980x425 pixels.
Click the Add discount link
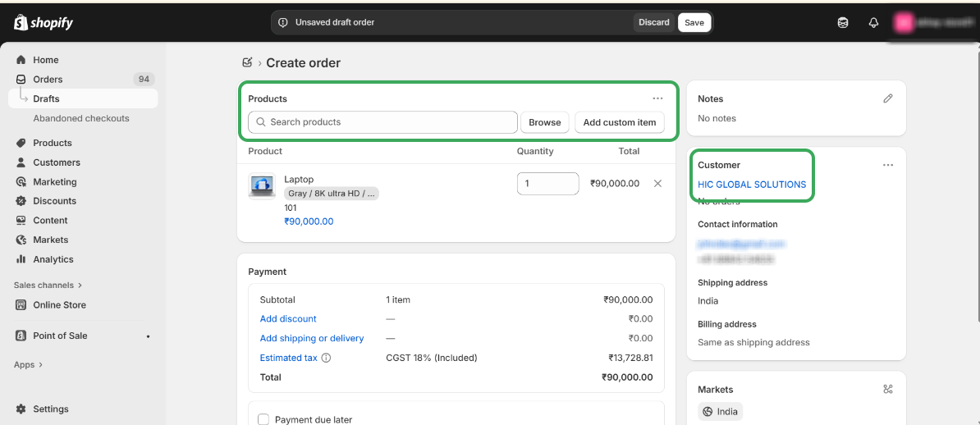pyautogui.click(x=288, y=319)
